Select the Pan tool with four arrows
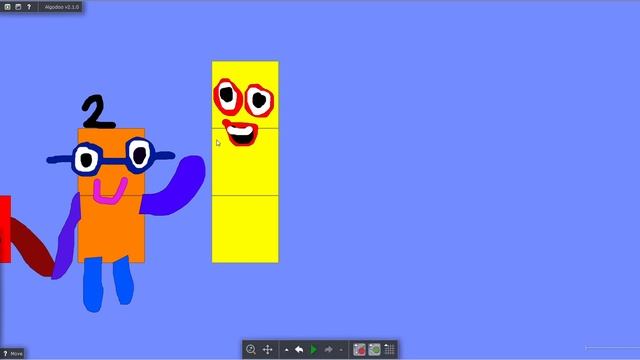Screen dimensions: 640x360 [x=267, y=349]
